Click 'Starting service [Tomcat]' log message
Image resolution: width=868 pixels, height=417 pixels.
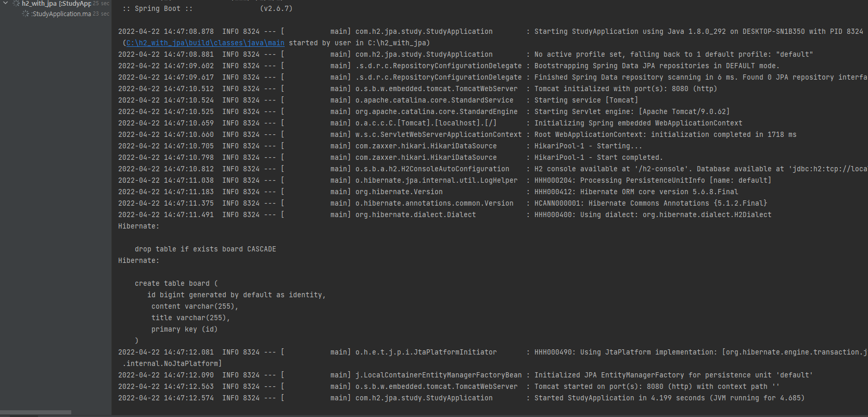coord(586,100)
